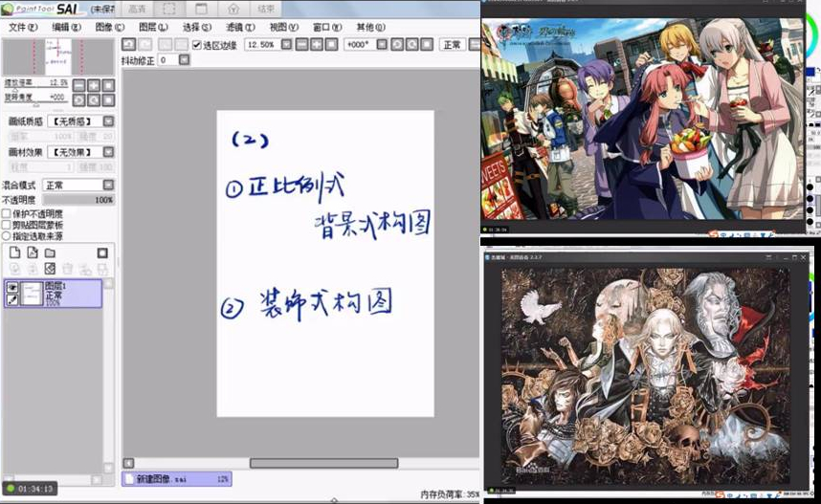Open the 窗口 menu

point(326,27)
